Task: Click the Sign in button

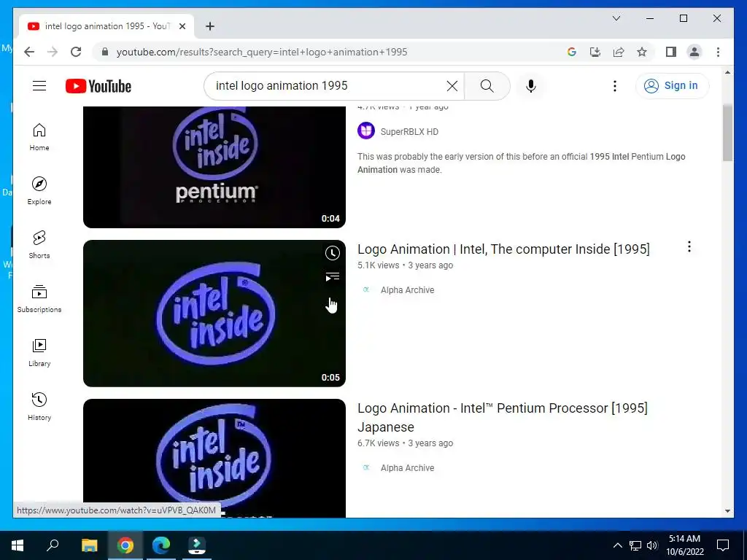Action: [x=672, y=86]
